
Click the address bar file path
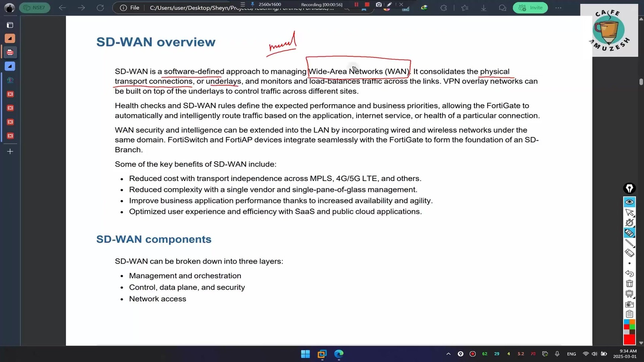pos(241,8)
